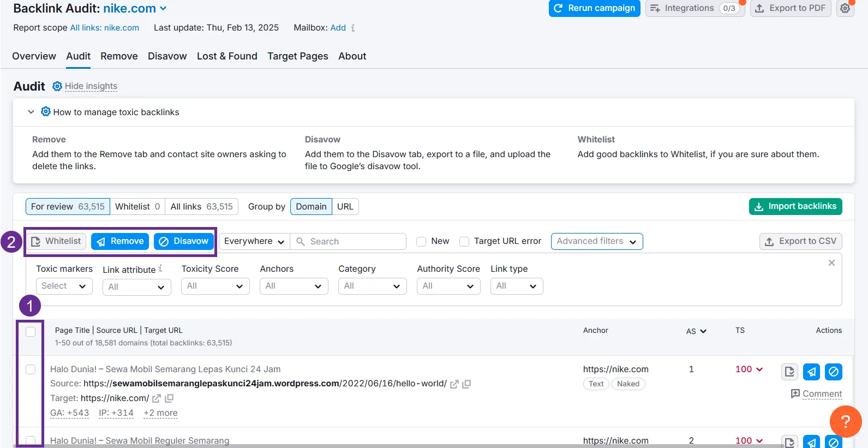Click the +2 more link in first row
868x448 pixels.
tap(160, 413)
